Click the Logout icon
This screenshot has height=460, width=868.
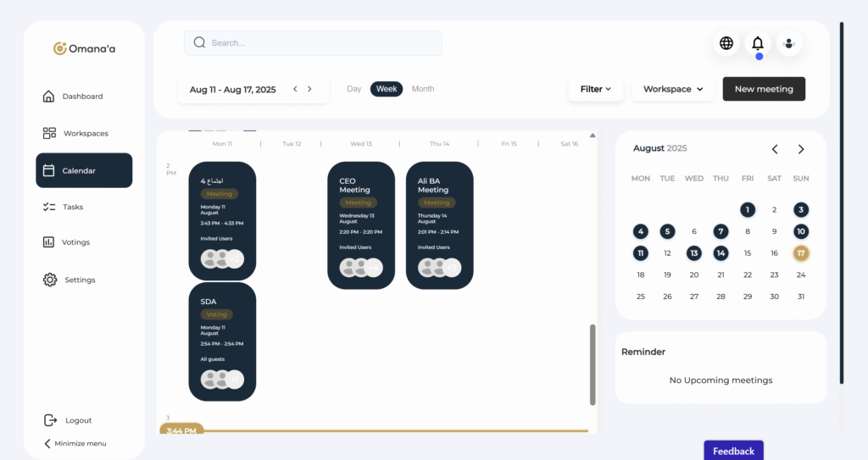pos(49,420)
